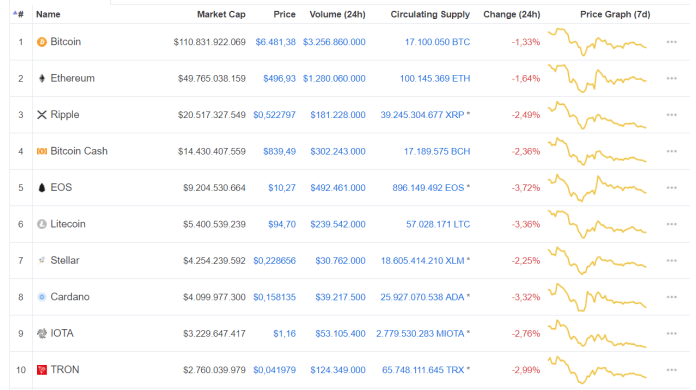
Task: Click the IOTA logo icon
Action: pyautogui.click(x=42, y=333)
